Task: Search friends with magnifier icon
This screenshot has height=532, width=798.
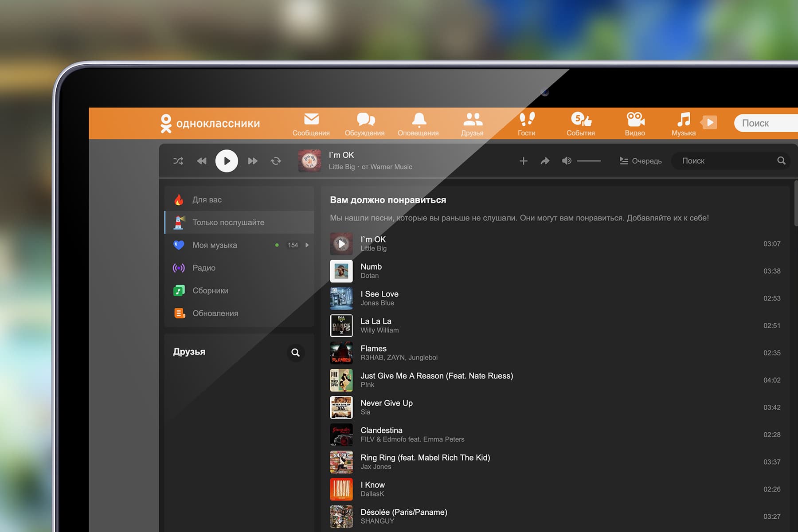Action: click(295, 352)
